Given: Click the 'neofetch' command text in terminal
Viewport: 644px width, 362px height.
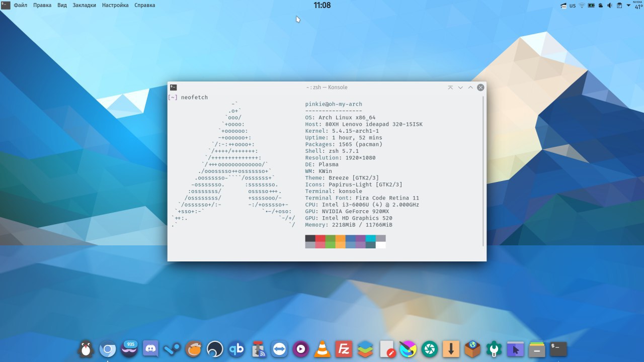Looking at the screenshot, I should point(194,98).
